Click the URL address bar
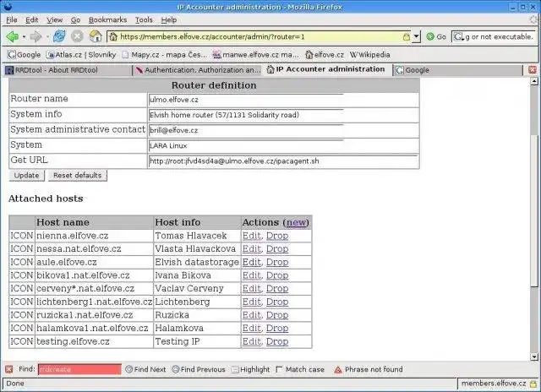The width and height of the screenshot is (541, 392). pyautogui.click(x=260, y=36)
